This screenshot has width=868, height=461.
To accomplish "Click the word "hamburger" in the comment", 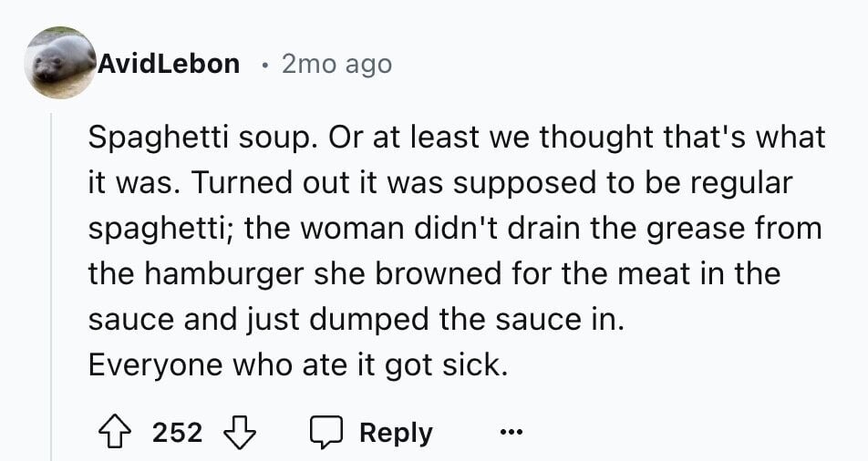I will 224,274.
